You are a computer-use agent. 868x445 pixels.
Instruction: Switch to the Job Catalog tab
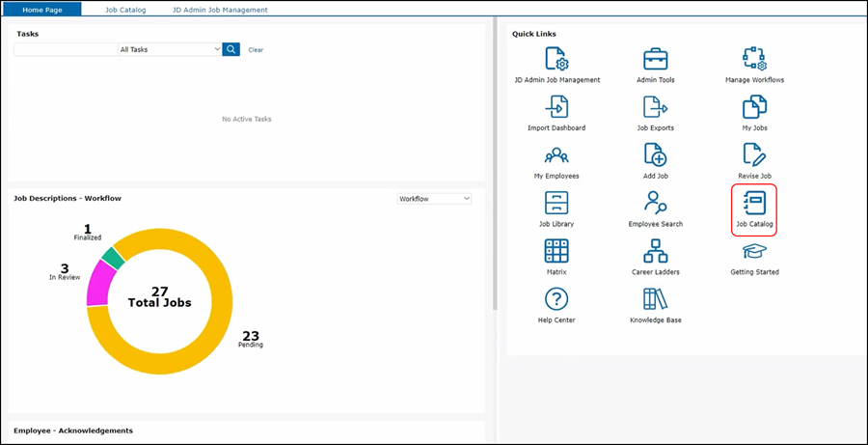tap(125, 10)
